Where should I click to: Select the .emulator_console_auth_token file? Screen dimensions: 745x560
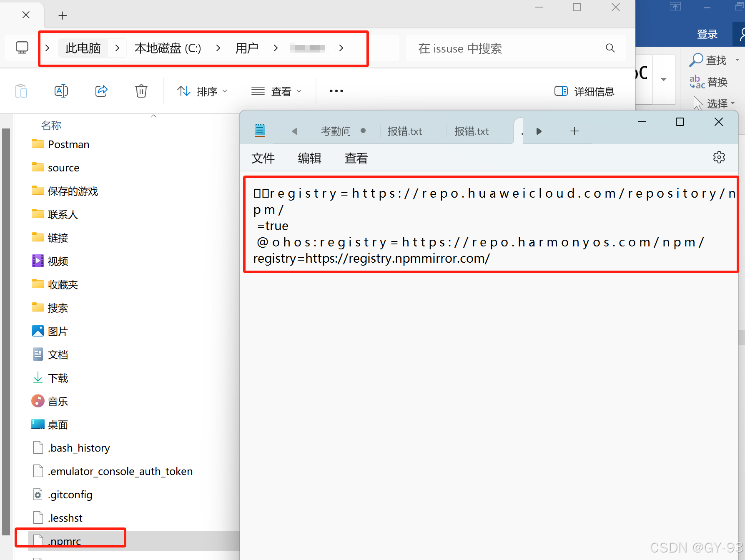coord(113,471)
